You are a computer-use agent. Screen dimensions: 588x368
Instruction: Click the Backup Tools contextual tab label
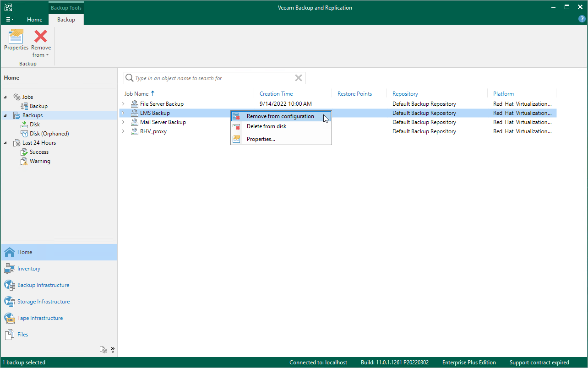[x=66, y=8]
